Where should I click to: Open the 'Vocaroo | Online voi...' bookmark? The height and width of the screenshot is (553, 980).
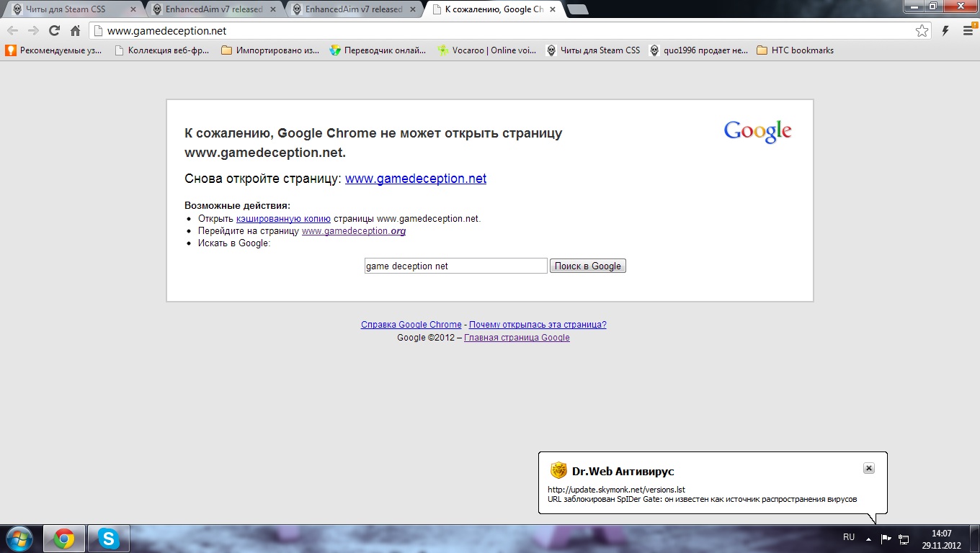click(x=487, y=50)
